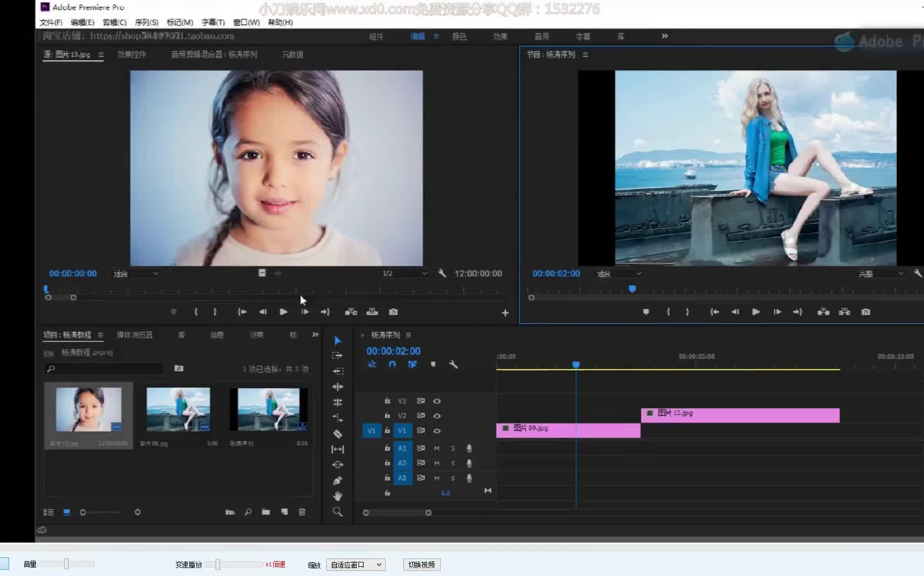Switch to the 效果控件 tab
Screen dimensions: 924x576
[x=132, y=54]
